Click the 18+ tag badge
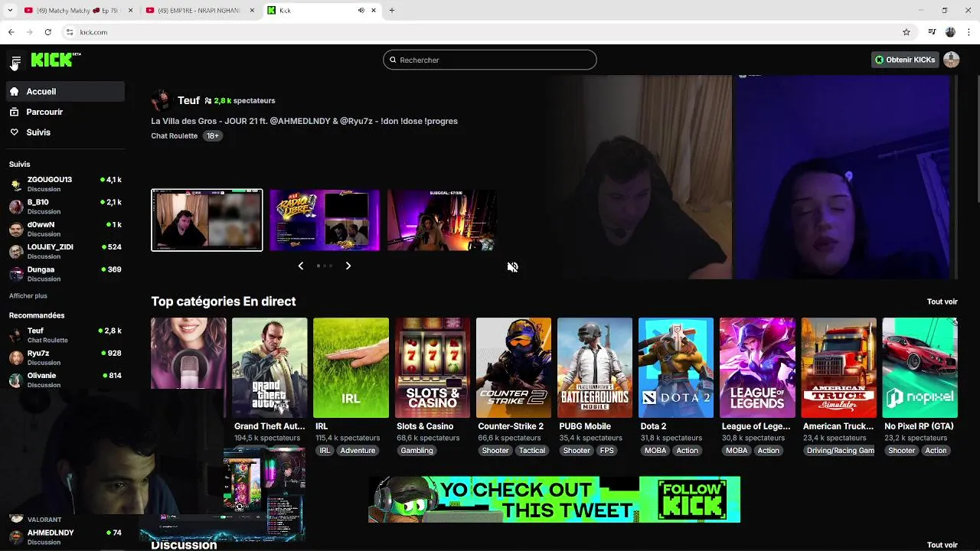Image resolution: width=980 pixels, height=551 pixels. pos(213,135)
